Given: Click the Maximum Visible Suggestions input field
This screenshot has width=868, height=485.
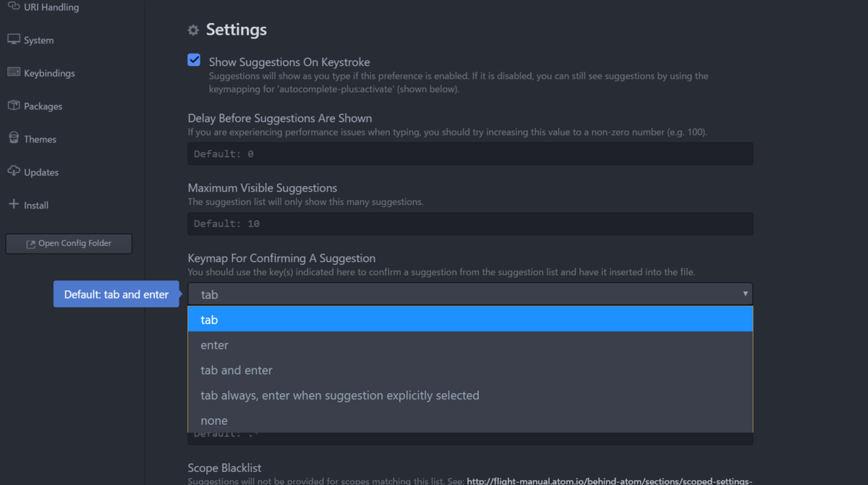Looking at the screenshot, I should point(469,224).
